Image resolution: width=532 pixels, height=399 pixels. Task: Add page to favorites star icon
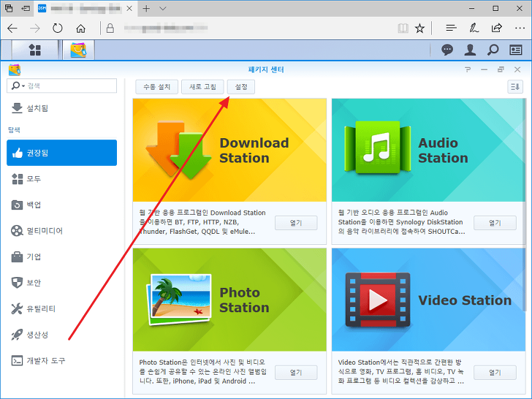click(419, 28)
